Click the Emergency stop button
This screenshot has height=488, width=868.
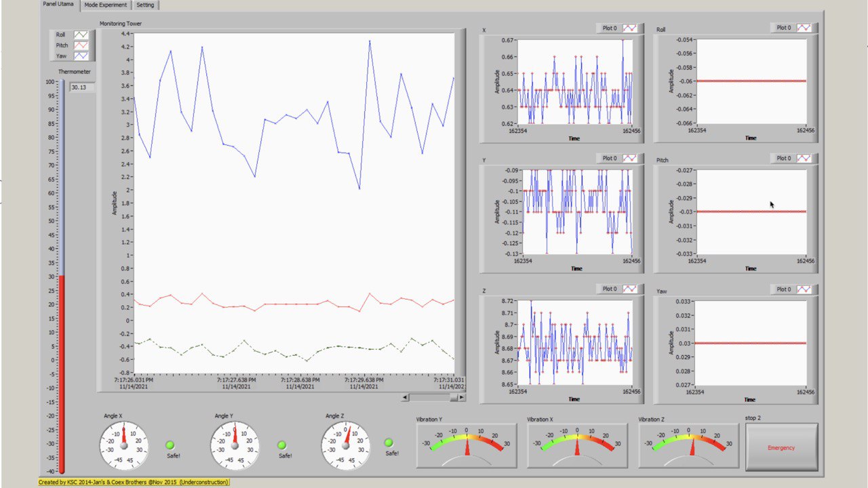(781, 447)
